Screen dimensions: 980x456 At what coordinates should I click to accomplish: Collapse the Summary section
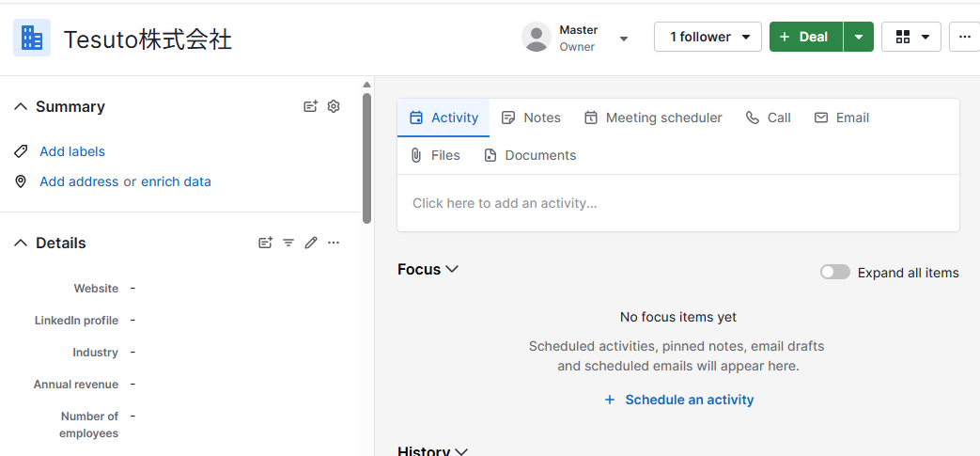point(21,106)
